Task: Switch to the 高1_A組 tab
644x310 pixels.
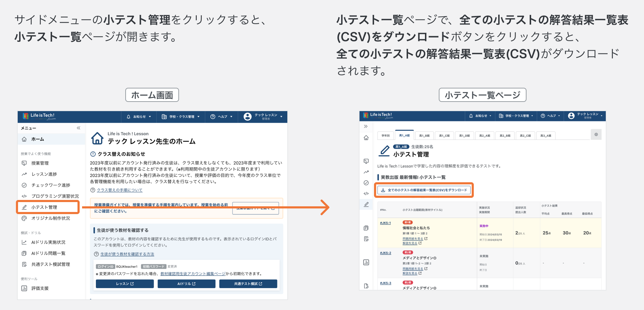Action: [x=404, y=135]
